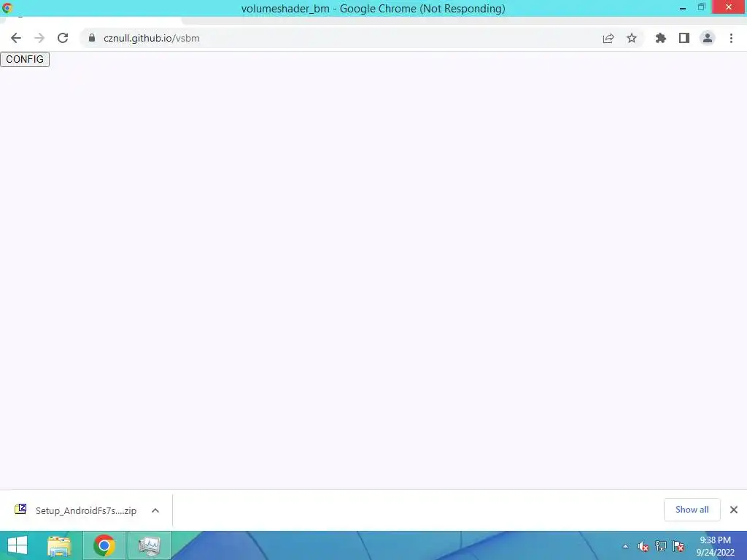Click the address bar URL text

point(152,38)
